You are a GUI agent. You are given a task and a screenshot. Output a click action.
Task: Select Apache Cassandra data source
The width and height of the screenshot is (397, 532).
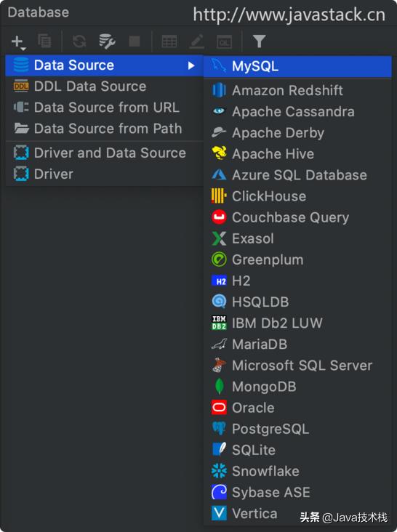click(x=297, y=112)
